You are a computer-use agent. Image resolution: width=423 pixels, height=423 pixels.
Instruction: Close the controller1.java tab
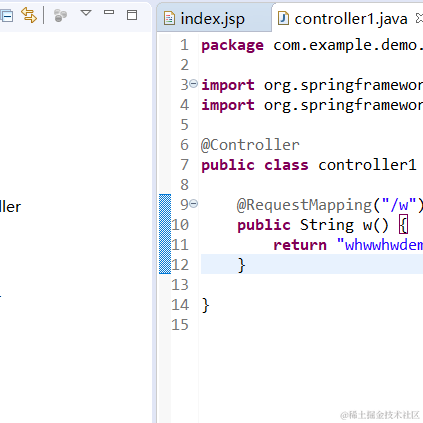419,18
